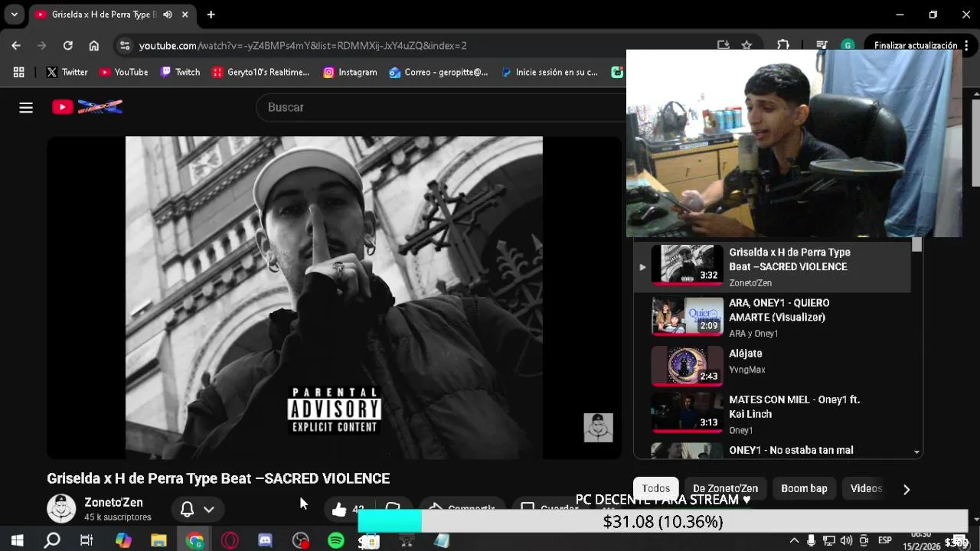Show hidden system tray icons
The width and height of the screenshot is (980, 551).
coord(794,540)
